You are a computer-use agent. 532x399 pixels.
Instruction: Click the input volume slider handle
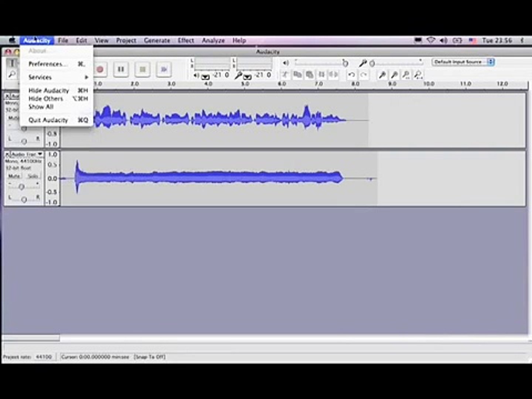coord(372,64)
